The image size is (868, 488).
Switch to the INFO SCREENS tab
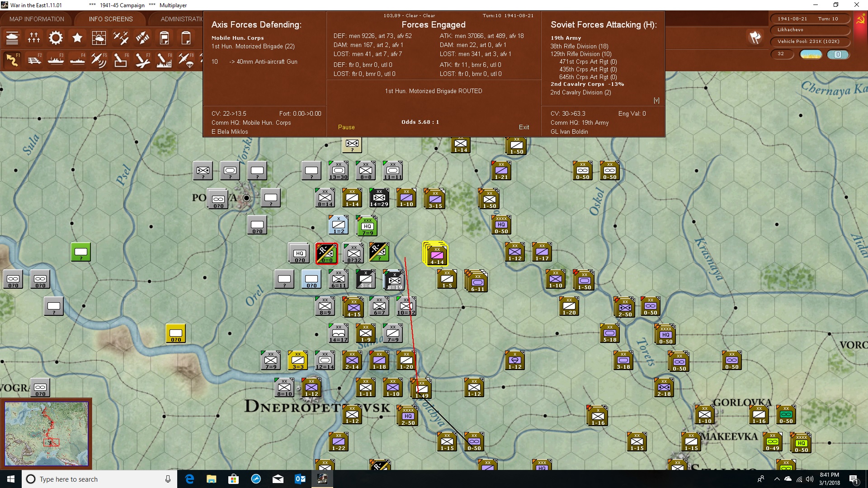[111, 19]
